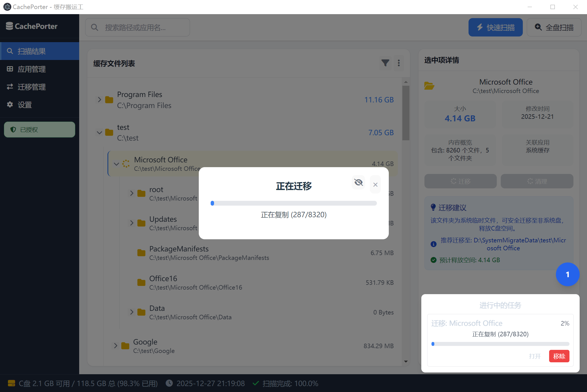Viewport: 587px width, 392px height.
Task: Click the C盘 disk status icon
Action: click(x=12, y=383)
